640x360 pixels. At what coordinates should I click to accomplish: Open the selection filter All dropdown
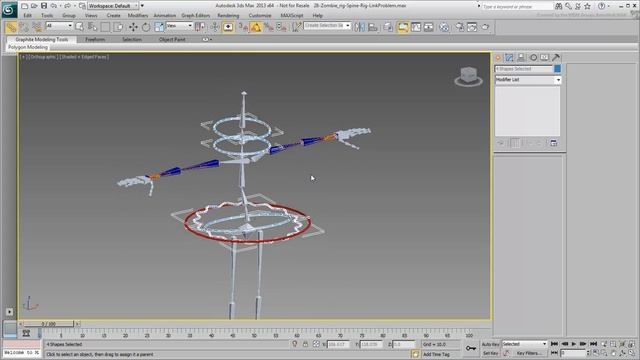(59, 26)
